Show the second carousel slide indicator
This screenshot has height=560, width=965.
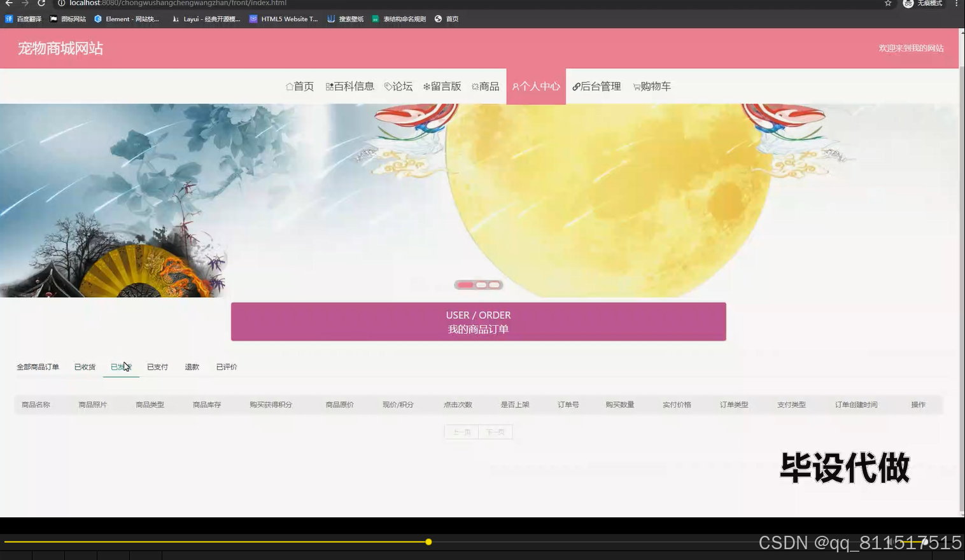pos(481,285)
